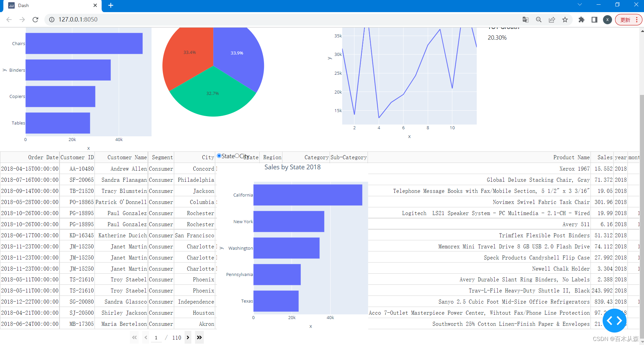This screenshot has width=644, height=345.
Task: Select the 839.43 sales cell
Action: pos(602,302)
